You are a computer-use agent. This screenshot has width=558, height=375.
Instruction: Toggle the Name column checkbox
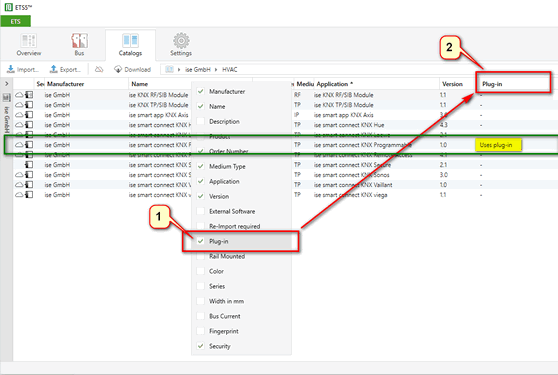[x=201, y=106]
